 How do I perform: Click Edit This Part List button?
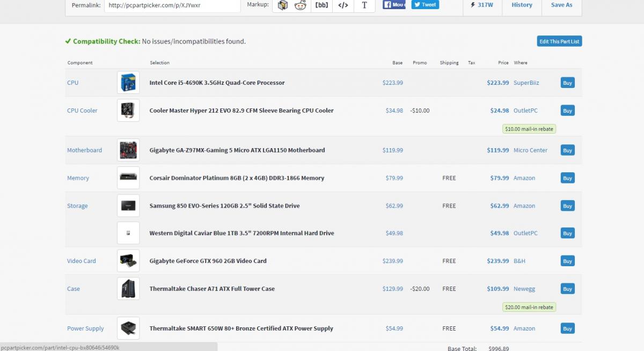point(559,41)
